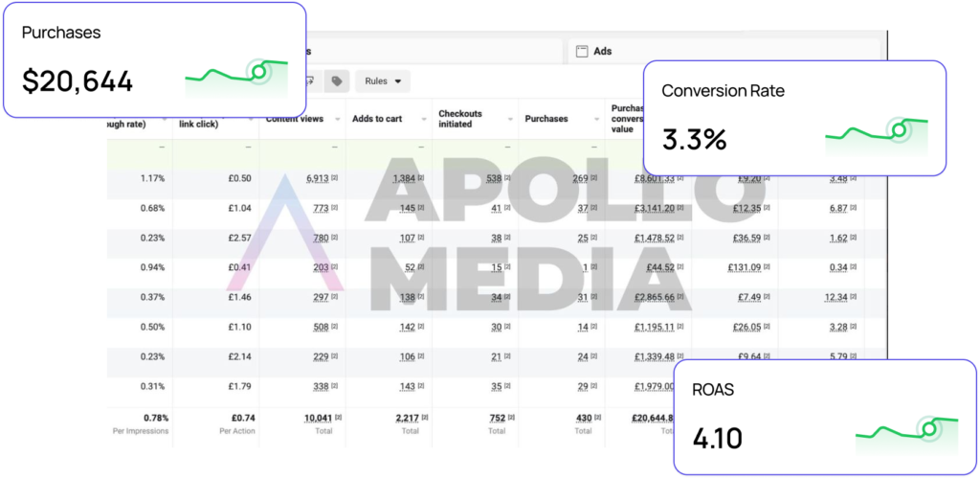Click the tag icon in the toolbar
This screenshot has height=479, width=980.
click(x=336, y=81)
